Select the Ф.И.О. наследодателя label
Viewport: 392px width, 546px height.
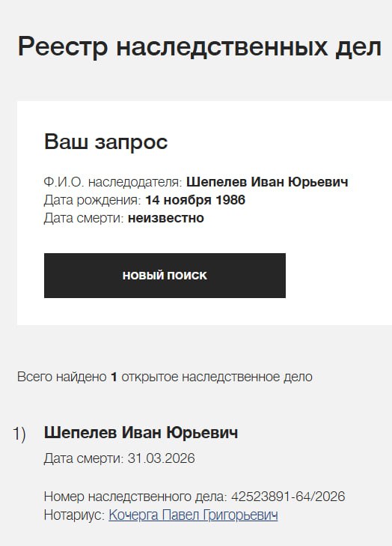coord(113,182)
